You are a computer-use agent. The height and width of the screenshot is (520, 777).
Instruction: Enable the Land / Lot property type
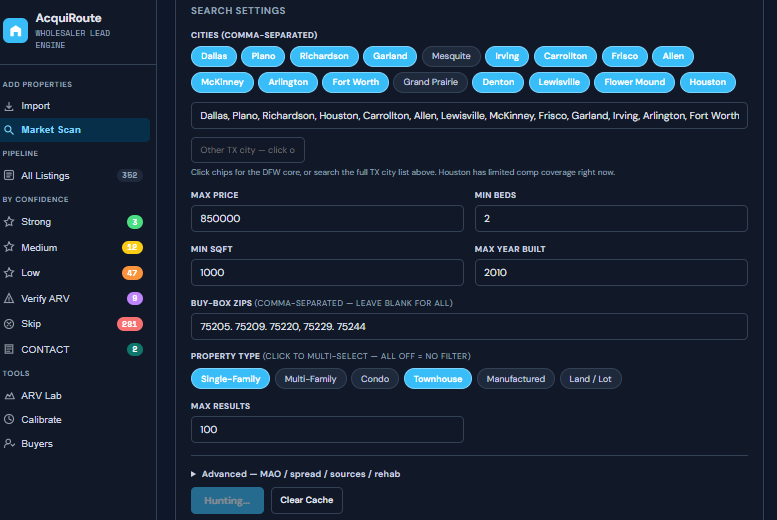click(591, 379)
